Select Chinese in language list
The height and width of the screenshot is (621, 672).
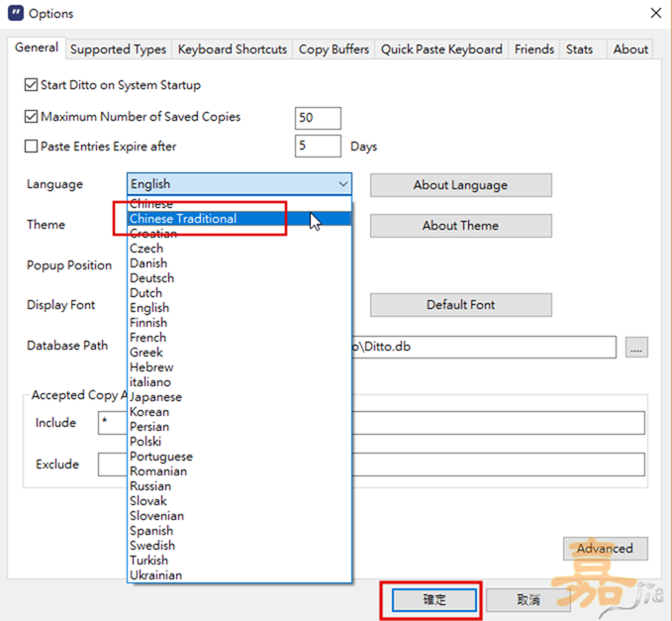pyautogui.click(x=240, y=204)
